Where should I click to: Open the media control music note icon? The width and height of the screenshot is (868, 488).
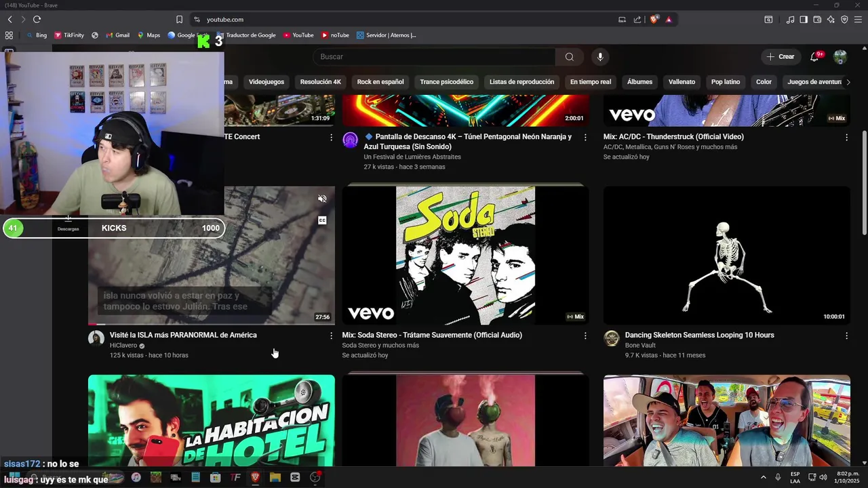pos(790,20)
